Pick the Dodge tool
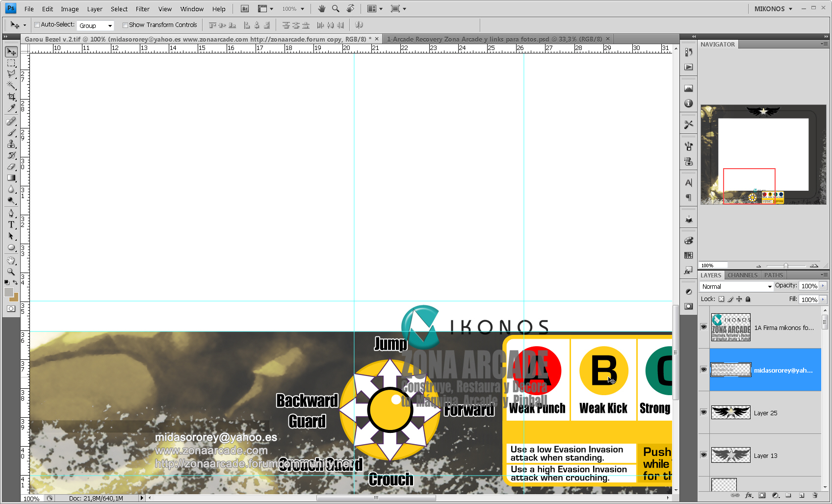The image size is (832, 504). point(11,200)
